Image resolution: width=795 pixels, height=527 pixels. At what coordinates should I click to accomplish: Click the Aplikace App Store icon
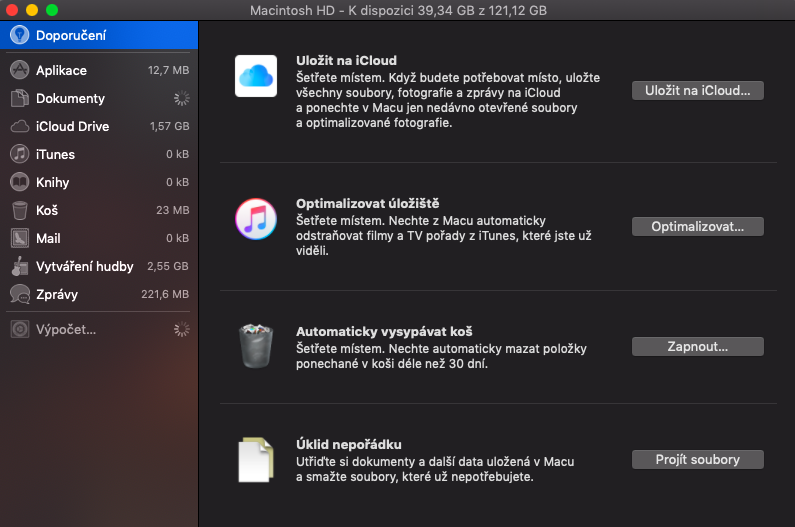(x=19, y=70)
